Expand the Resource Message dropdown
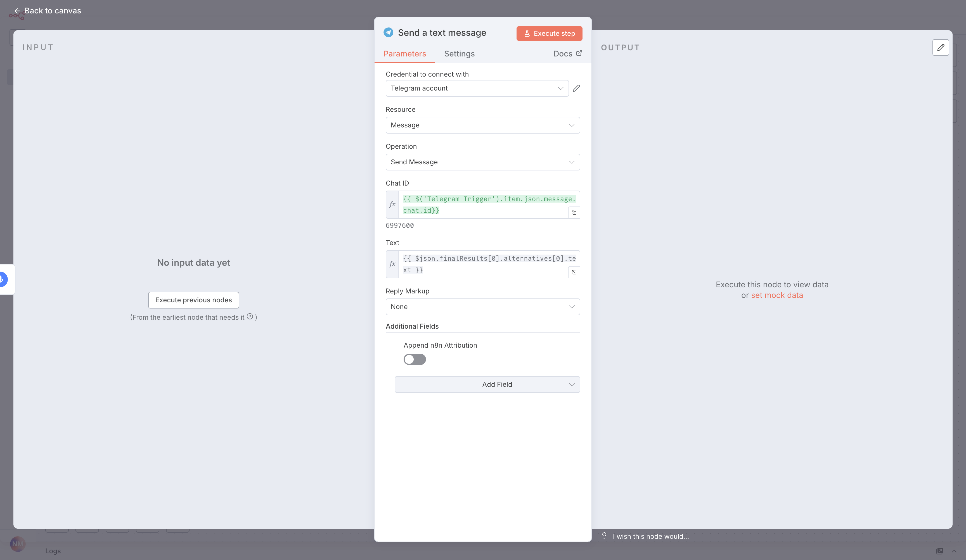 click(x=482, y=125)
